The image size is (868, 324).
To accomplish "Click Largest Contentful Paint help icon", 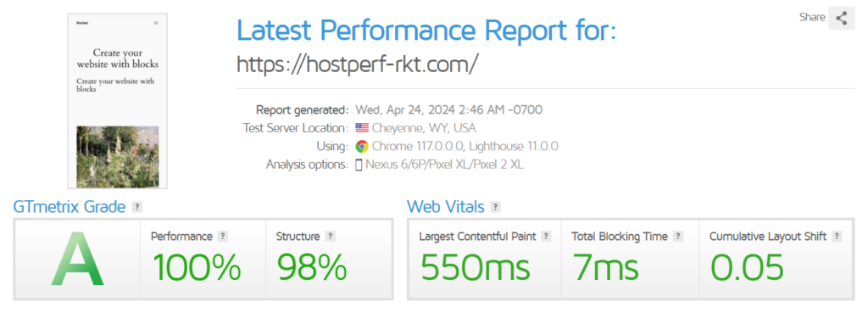I will coord(546,237).
